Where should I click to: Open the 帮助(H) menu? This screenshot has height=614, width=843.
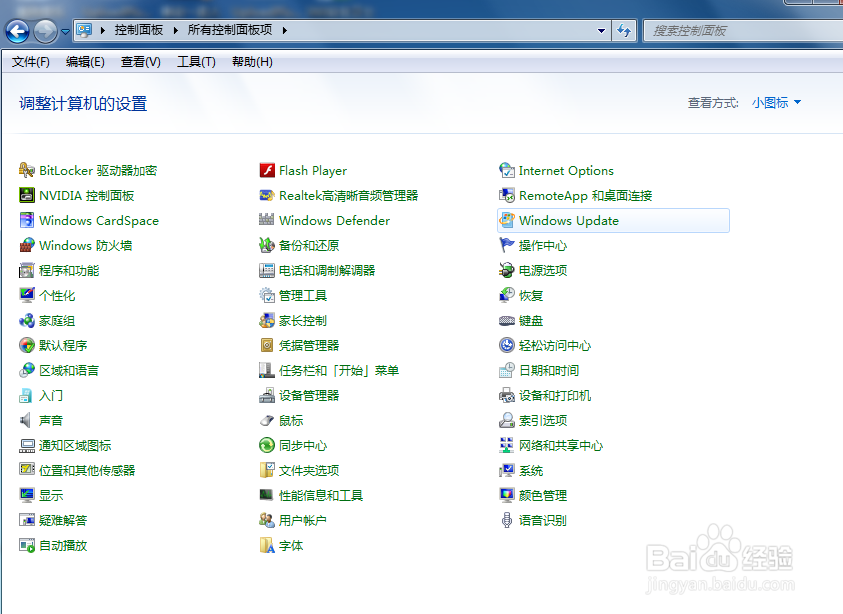pyautogui.click(x=252, y=62)
